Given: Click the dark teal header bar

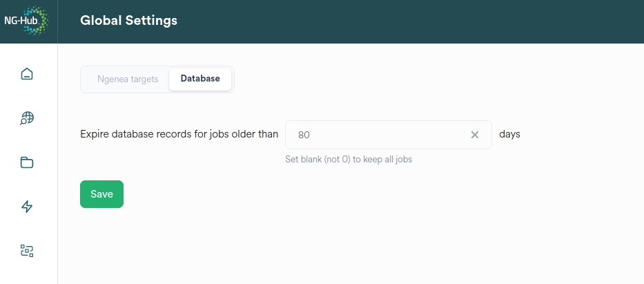Looking at the screenshot, I should coord(414,21).
